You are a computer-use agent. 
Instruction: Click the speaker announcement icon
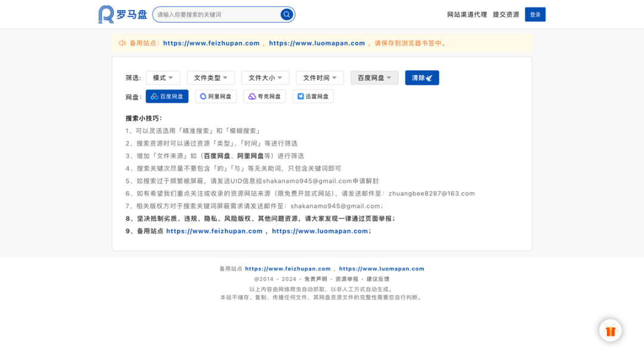pos(122,43)
